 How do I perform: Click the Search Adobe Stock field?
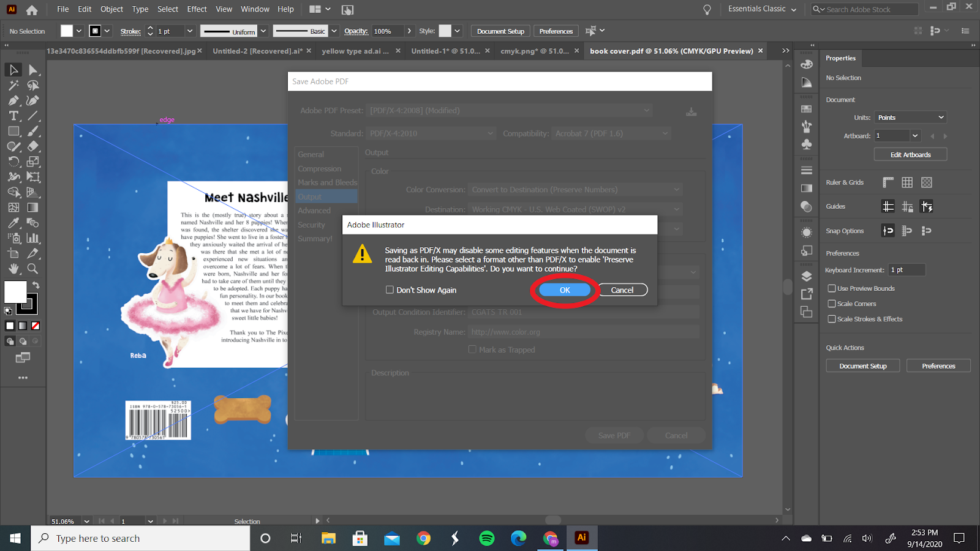865,9
